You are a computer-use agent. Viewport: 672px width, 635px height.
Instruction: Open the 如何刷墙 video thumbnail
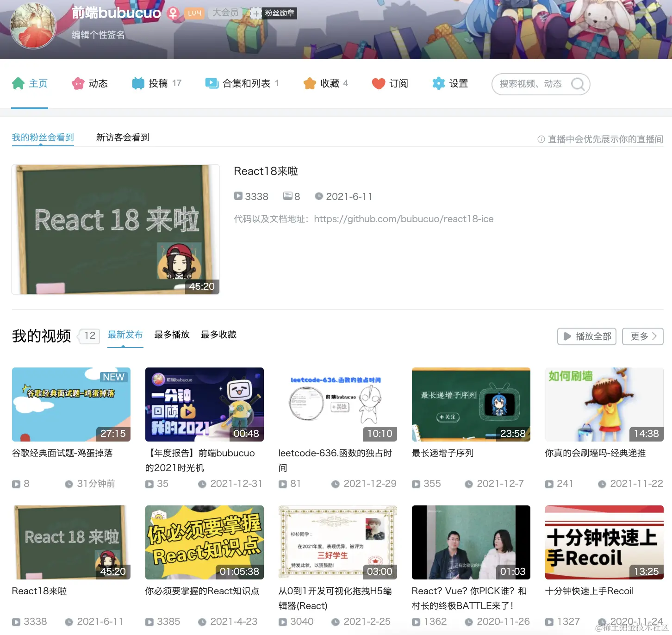click(604, 405)
